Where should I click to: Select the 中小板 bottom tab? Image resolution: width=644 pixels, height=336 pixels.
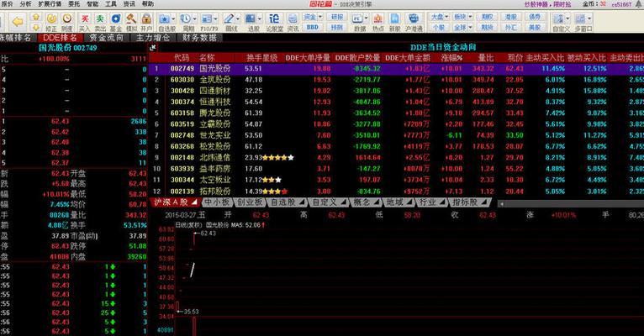pyautogui.click(x=216, y=202)
